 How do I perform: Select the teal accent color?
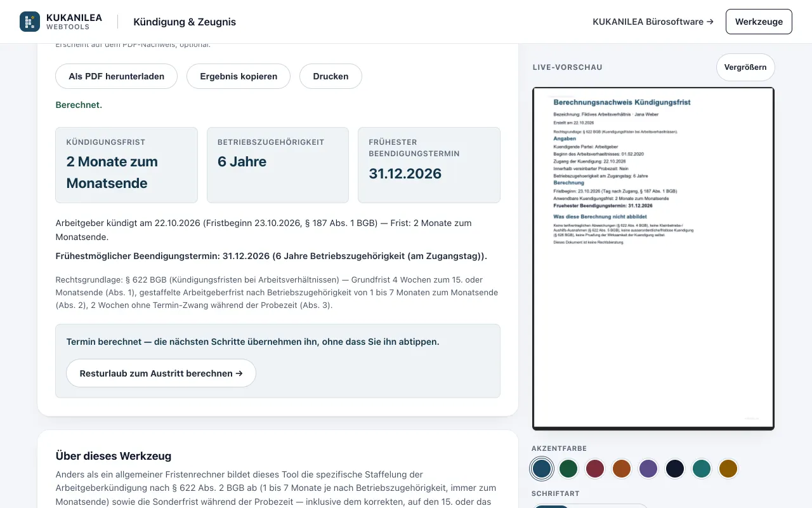(x=702, y=469)
